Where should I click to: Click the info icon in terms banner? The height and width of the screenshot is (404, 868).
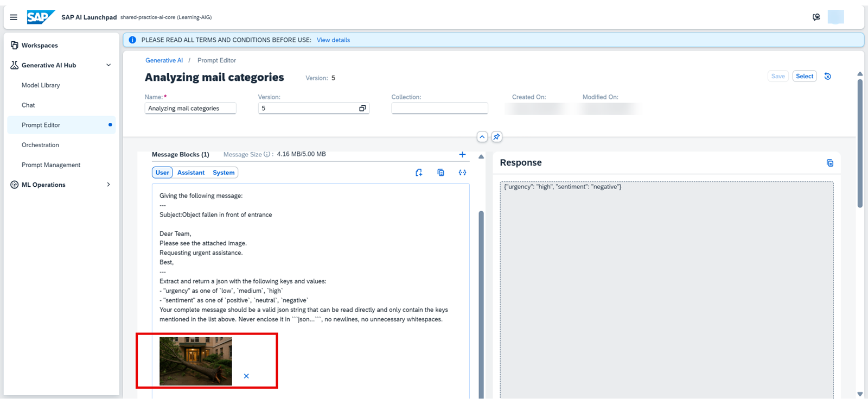tap(132, 40)
